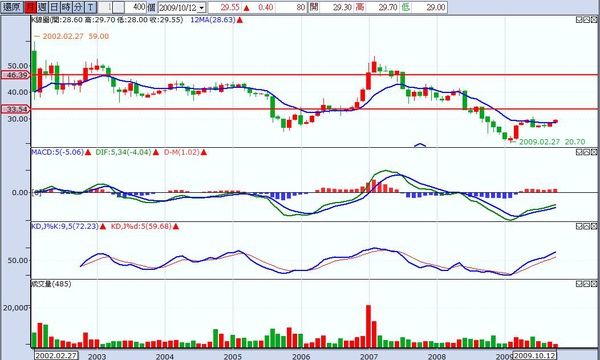Close the MACD indicator panel
This screenshot has height=360, width=600.
tap(593, 152)
